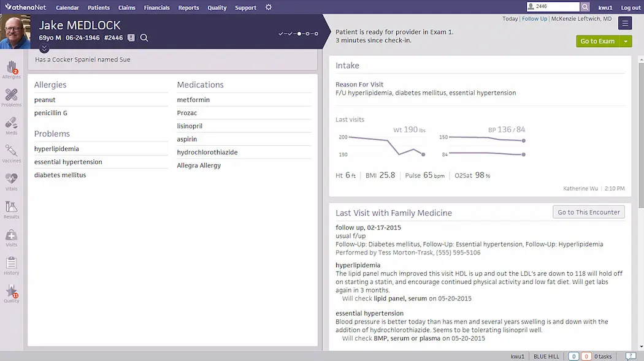Open the search magnifier beside the patient number

tap(144, 37)
